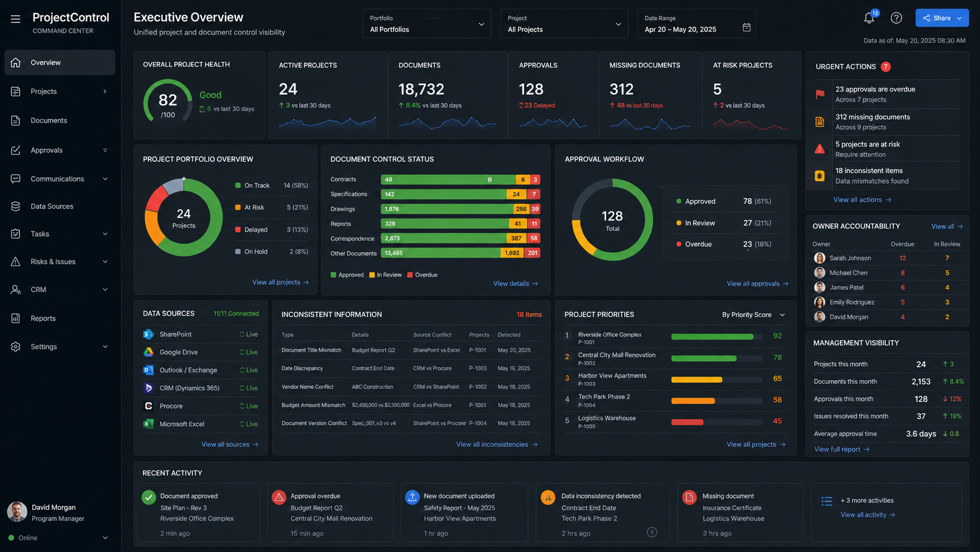980x552 pixels.
Task: Click View all sources link
Action: [230, 444]
